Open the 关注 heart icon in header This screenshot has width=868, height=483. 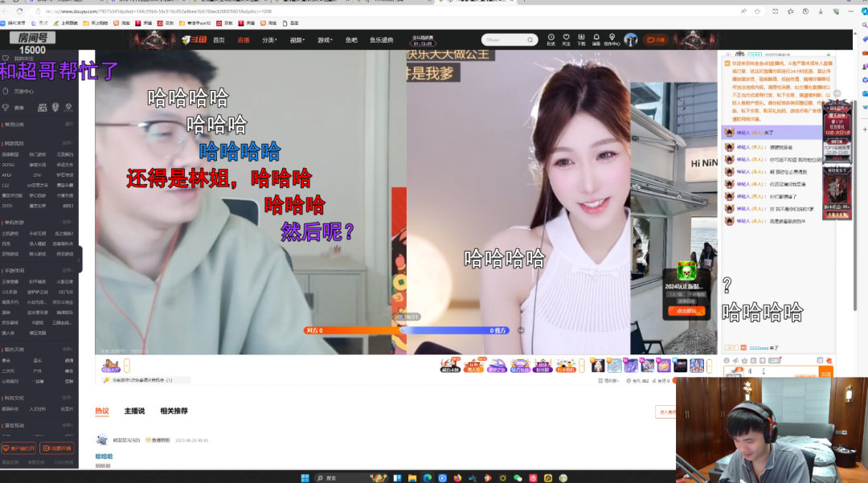[566, 38]
